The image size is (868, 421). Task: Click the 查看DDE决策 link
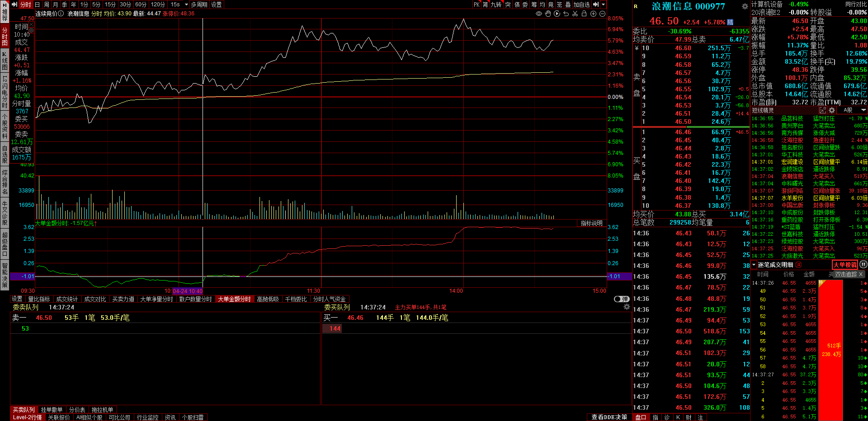[609, 417]
